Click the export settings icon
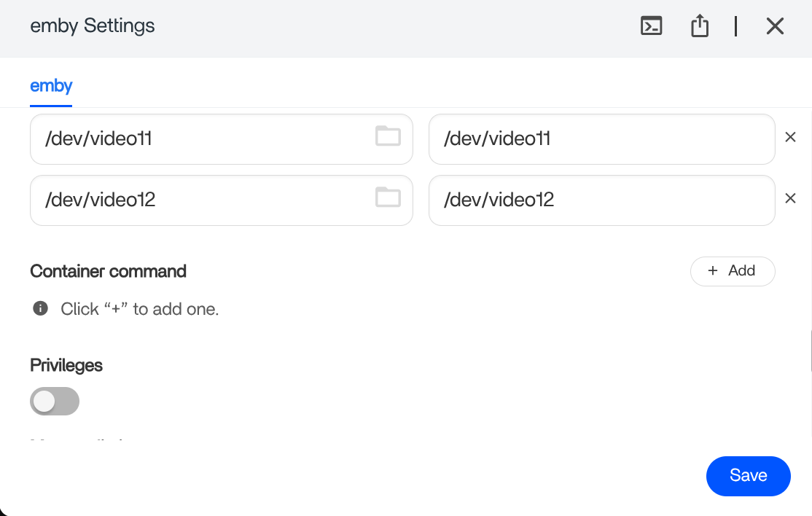Image resolution: width=812 pixels, height=516 pixels. point(700,26)
